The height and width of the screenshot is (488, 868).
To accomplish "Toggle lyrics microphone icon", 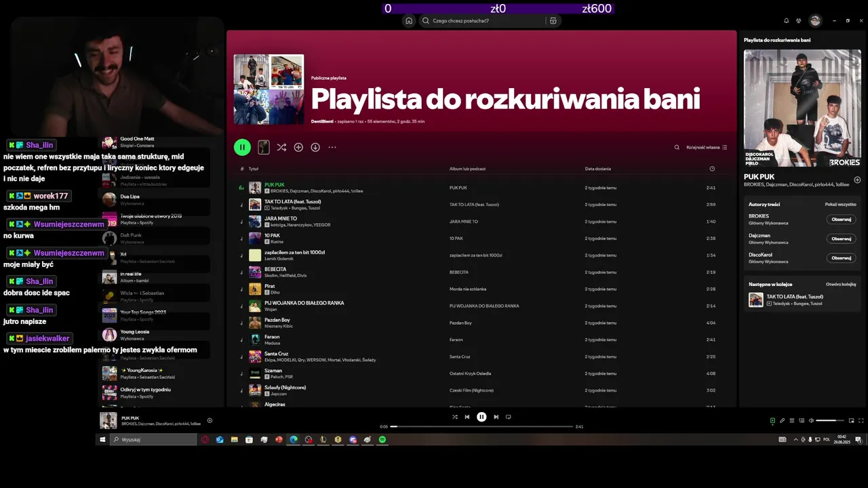I will (x=782, y=421).
